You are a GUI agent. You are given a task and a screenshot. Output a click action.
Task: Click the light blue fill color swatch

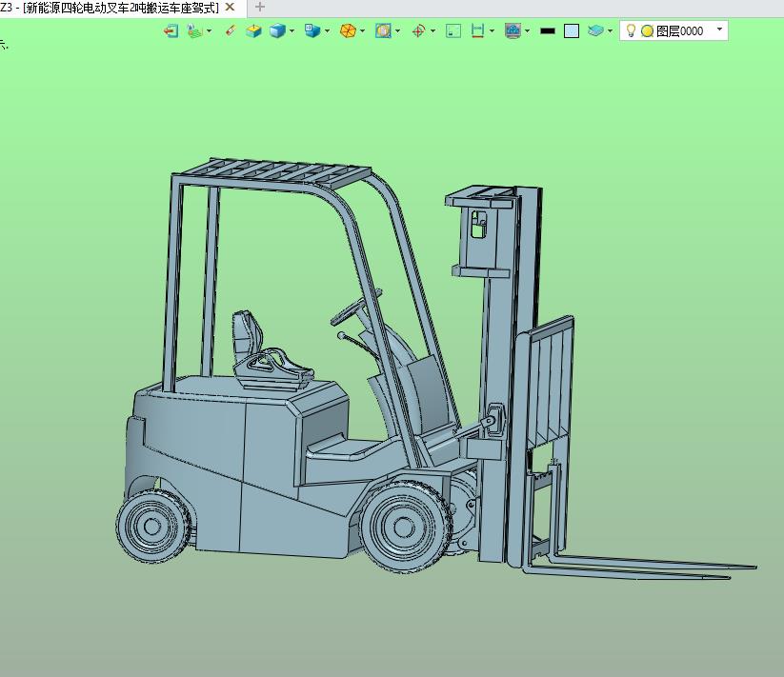[x=572, y=31]
